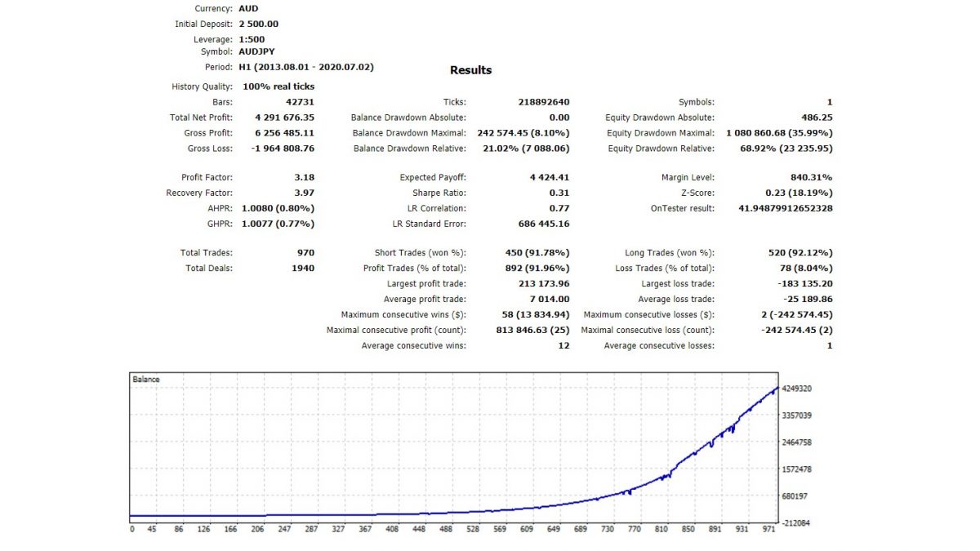Click the Profit Factor value 3.18
980x551 pixels.
(305, 176)
